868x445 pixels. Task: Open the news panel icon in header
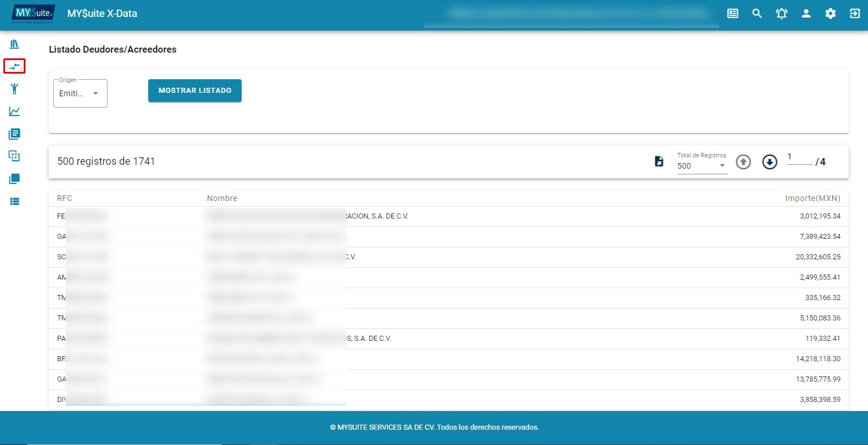tap(733, 14)
